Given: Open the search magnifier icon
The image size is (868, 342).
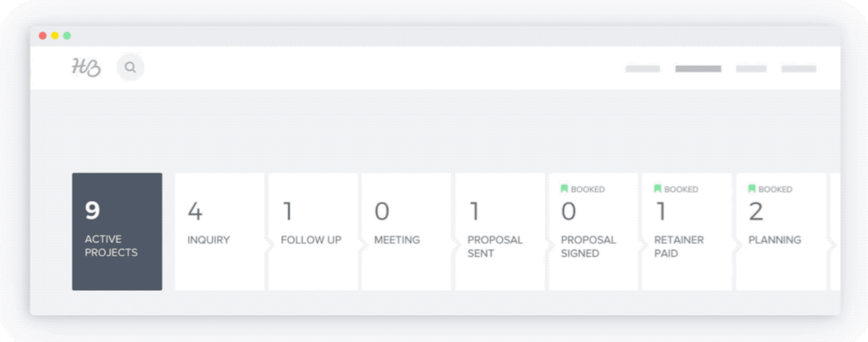Looking at the screenshot, I should tap(130, 67).
